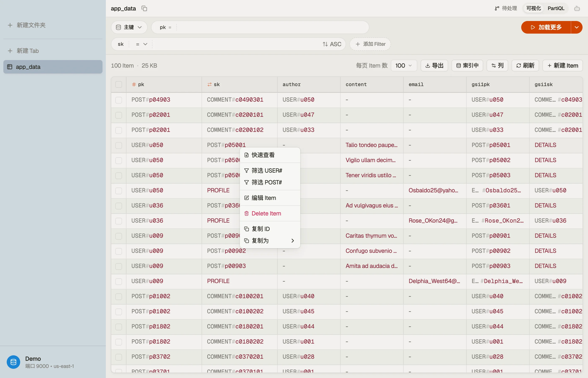This screenshot has width=588, height=378.
Task: Expand the 复制为 submenu
Action: 270,241
